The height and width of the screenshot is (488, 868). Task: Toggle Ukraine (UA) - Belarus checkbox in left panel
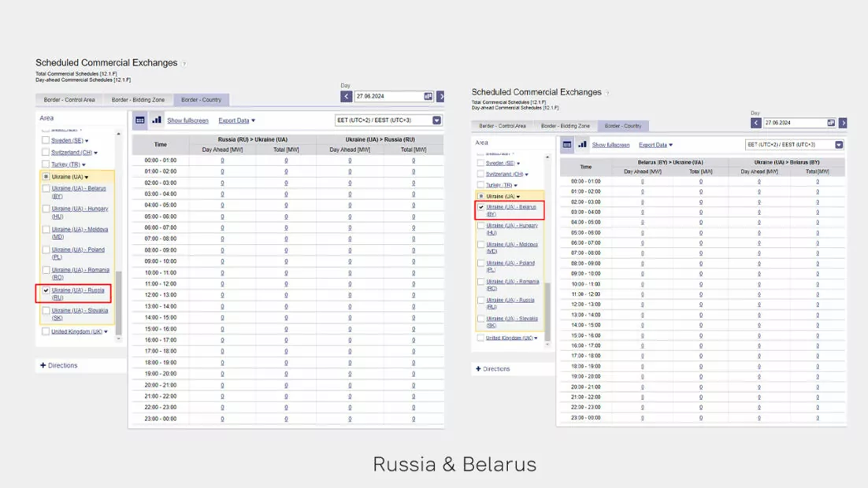pyautogui.click(x=46, y=189)
